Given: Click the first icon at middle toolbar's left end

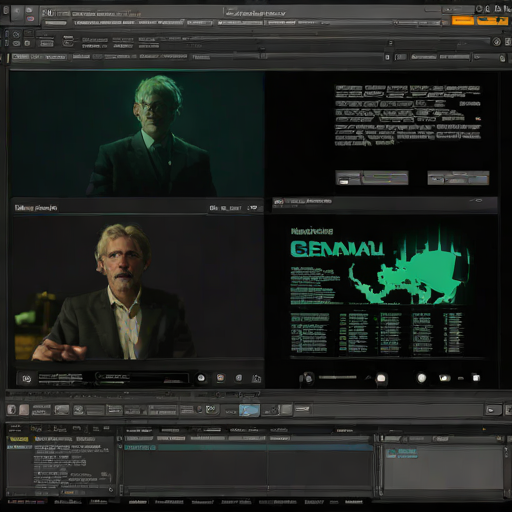Looking at the screenshot, I should (x=11, y=410).
